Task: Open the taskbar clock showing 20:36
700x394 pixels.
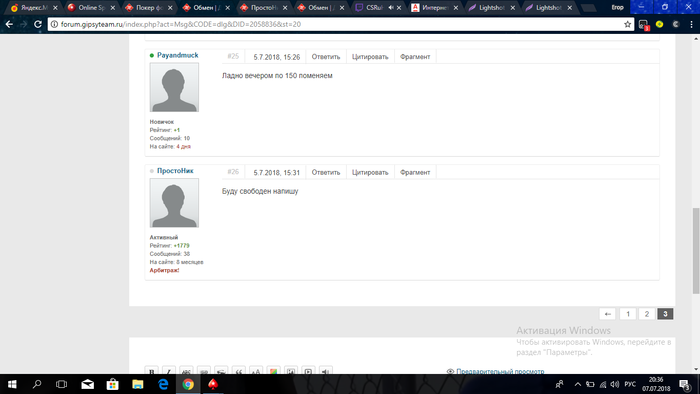Action: point(656,384)
